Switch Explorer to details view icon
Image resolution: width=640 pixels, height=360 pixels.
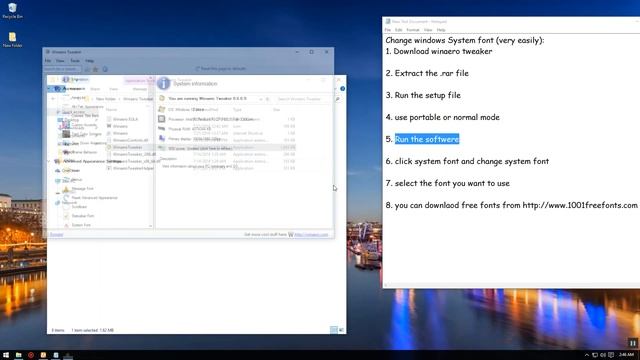pos(333,330)
